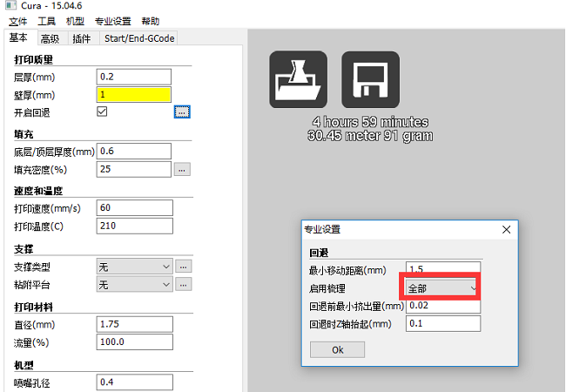
Task: Click the 速度和温度 section heading
Action: 38,191
